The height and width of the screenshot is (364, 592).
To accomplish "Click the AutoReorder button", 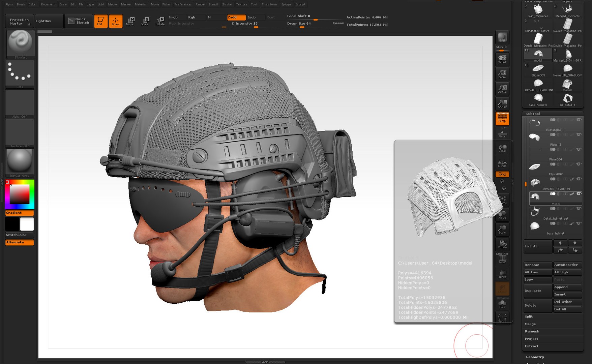I will coord(568,265).
